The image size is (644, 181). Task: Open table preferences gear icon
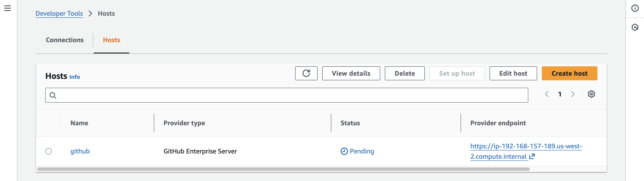(x=591, y=94)
